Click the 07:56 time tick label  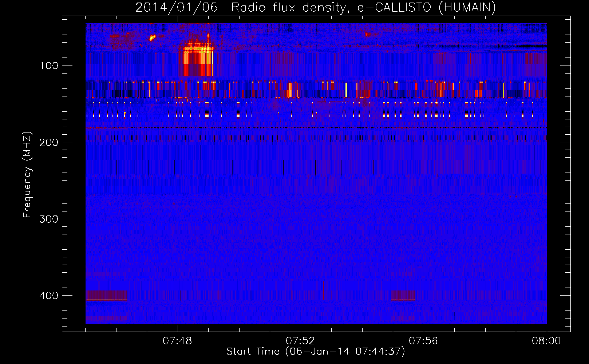pos(423,341)
